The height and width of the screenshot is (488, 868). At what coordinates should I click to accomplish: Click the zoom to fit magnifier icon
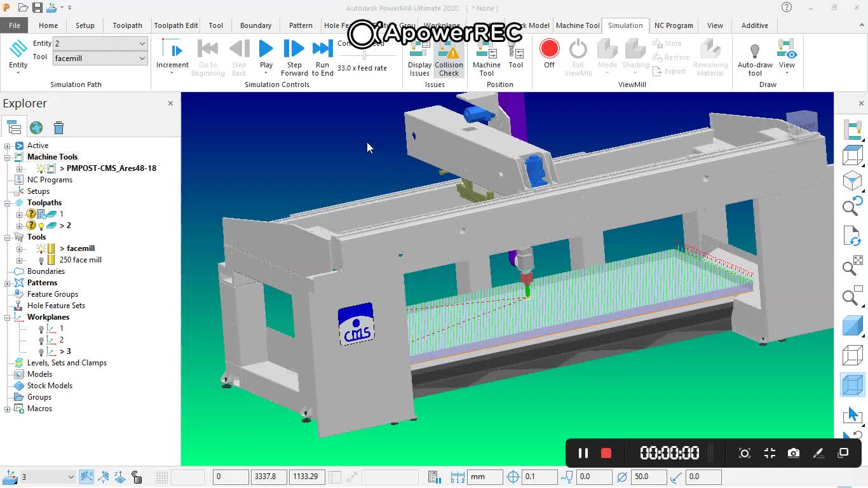click(x=851, y=267)
